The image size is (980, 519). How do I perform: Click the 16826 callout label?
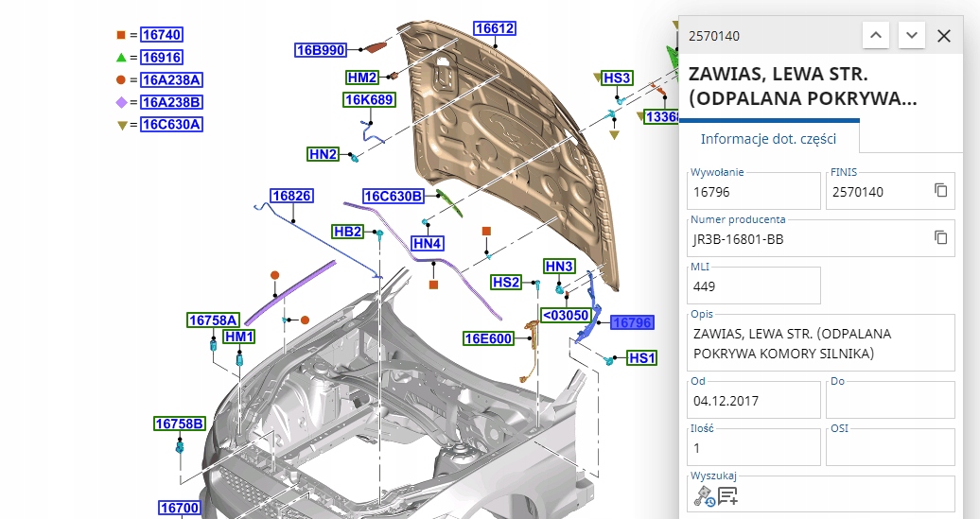pyautogui.click(x=292, y=196)
